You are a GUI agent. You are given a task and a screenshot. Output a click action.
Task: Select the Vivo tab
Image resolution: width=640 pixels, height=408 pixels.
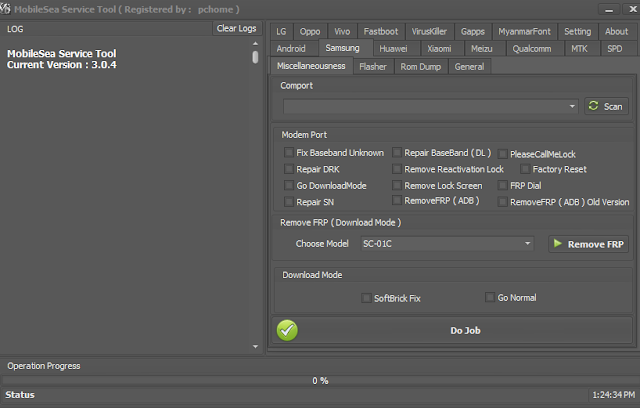coord(342,31)
